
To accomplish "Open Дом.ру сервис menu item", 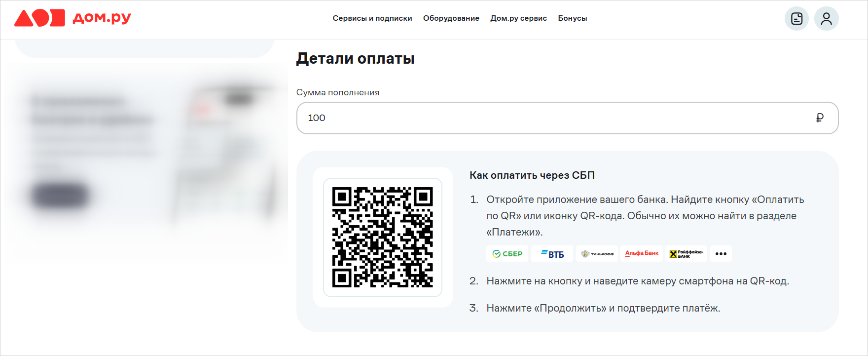I will click(518, 18).
